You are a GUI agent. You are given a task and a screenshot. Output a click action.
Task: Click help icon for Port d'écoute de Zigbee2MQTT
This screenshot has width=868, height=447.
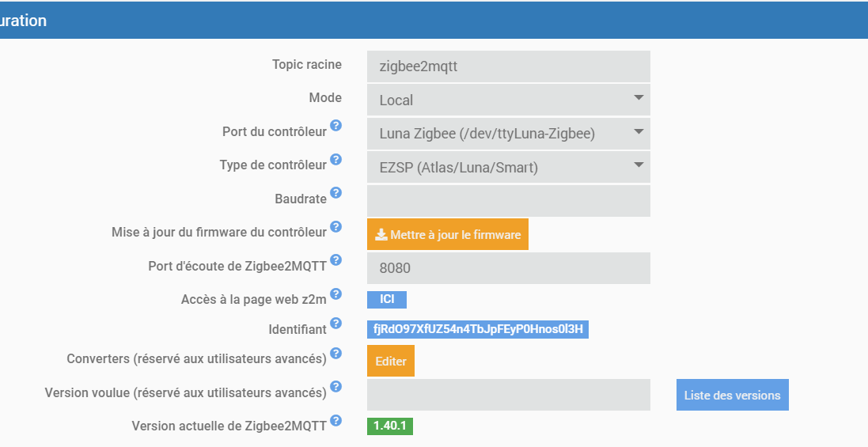click(335, 260)
